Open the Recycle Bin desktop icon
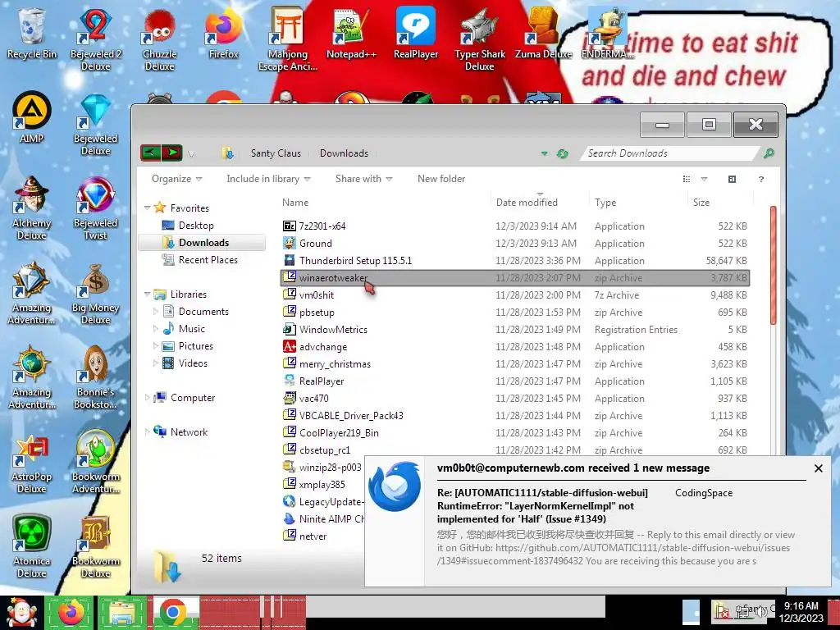The image size is (840, 630). pos(32,33)
